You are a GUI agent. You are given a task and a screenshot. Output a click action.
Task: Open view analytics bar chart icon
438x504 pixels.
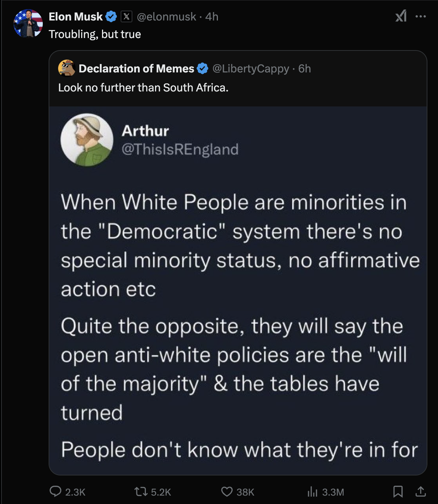tap(312, 491)
